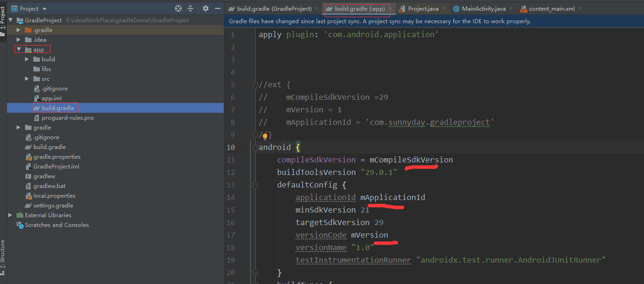The image size is (644, 284).
Task: Expand the build folder under app
Action: pyautogui.click(x=27, y=59)
